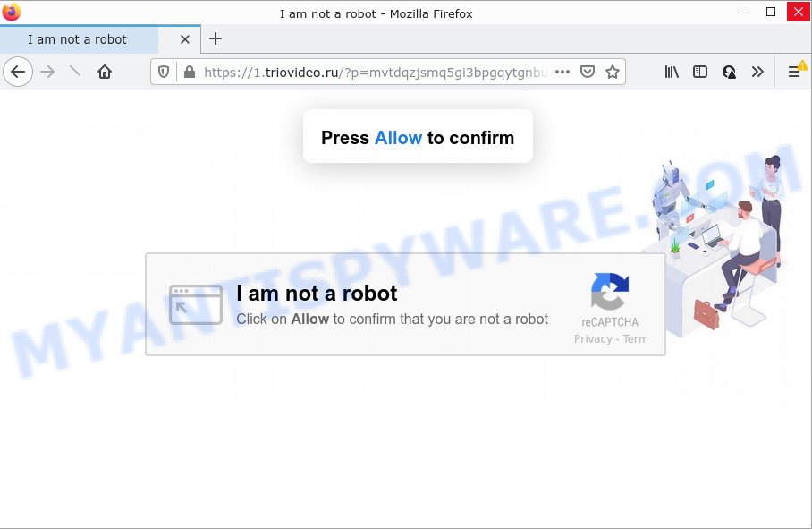Show more toolbar tools overflow
This screenshot has width=812, height=529.
[757, 72]
